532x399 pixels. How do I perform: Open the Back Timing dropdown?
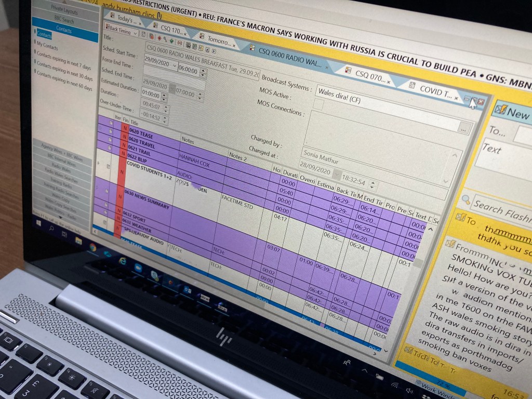pyautogui.click(x=135, y=33)
